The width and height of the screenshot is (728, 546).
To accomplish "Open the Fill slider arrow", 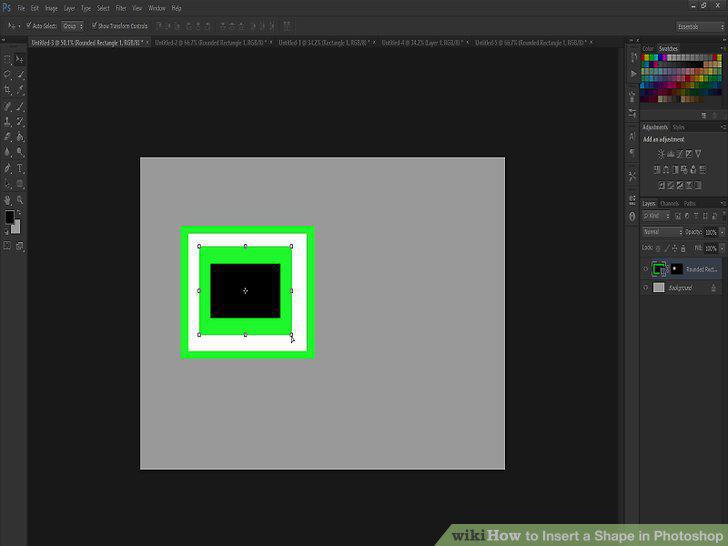I will coord(722,248).
